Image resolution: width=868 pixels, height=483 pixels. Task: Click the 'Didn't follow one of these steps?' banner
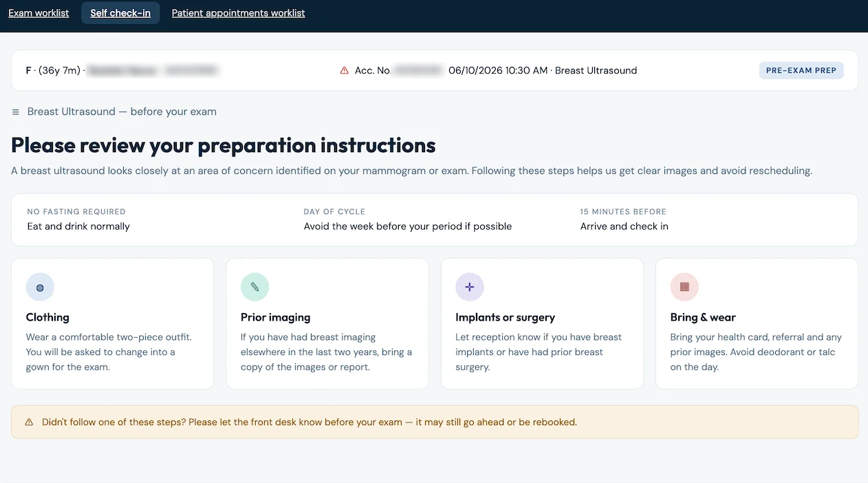pos(435,422)
